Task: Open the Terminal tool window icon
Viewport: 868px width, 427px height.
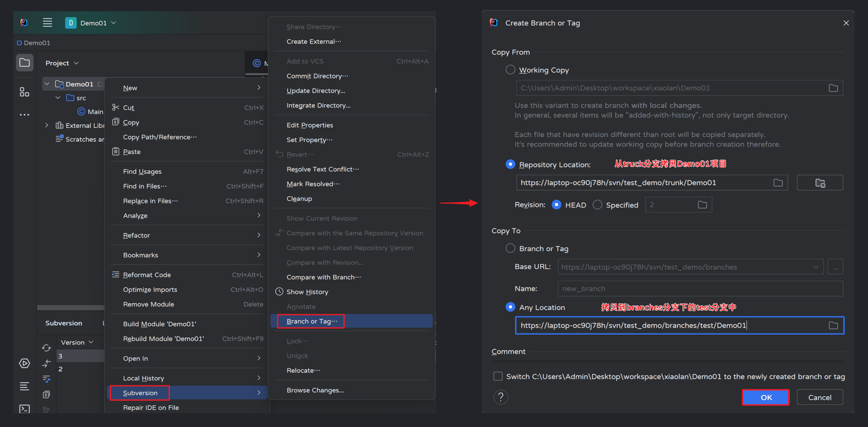Action: click(25, 409)
